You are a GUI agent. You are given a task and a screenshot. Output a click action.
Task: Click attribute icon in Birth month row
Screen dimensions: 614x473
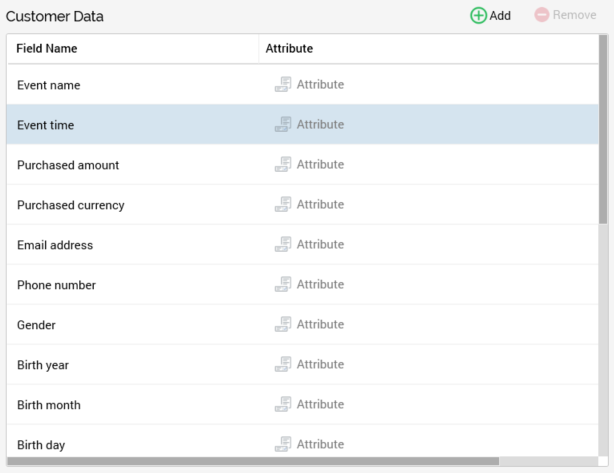pos(283,405)
